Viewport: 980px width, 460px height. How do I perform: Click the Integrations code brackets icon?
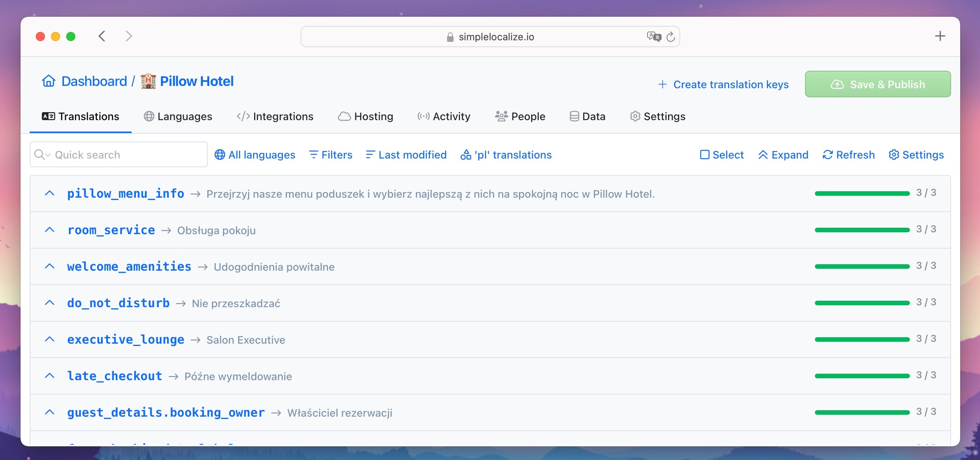[x=243, y=116]
